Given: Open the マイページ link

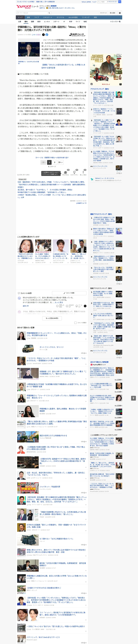Looking at the screenshot, I should pos(103,13).
